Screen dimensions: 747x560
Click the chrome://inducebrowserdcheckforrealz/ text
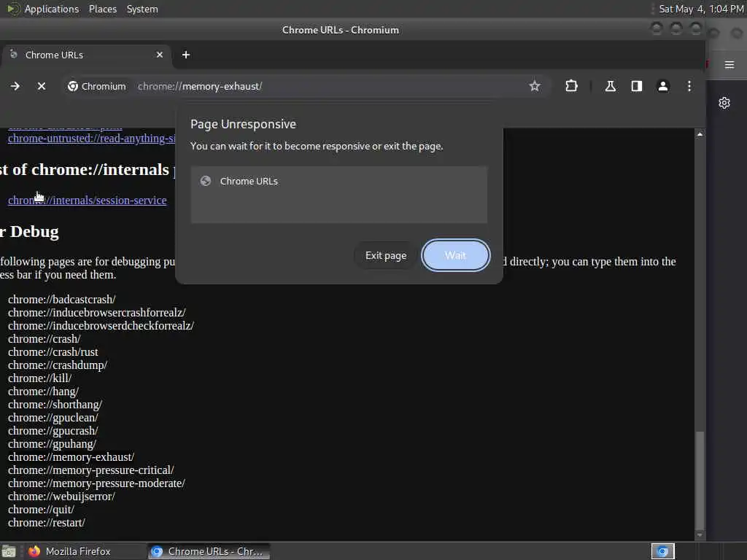[x=101, y=326]
